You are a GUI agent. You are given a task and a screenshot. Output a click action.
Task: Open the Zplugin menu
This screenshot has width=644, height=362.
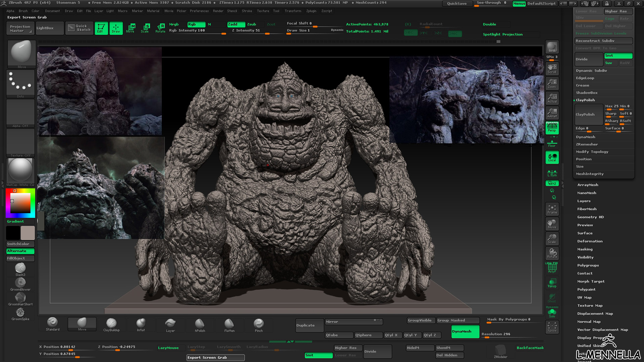click(x=311, y=11)
